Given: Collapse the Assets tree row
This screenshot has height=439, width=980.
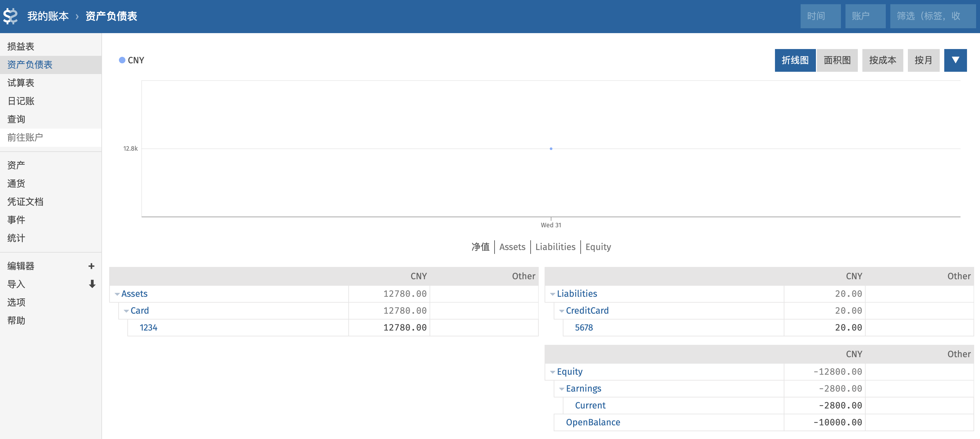Looking at the screenshot, I should [x=117, y=294].
